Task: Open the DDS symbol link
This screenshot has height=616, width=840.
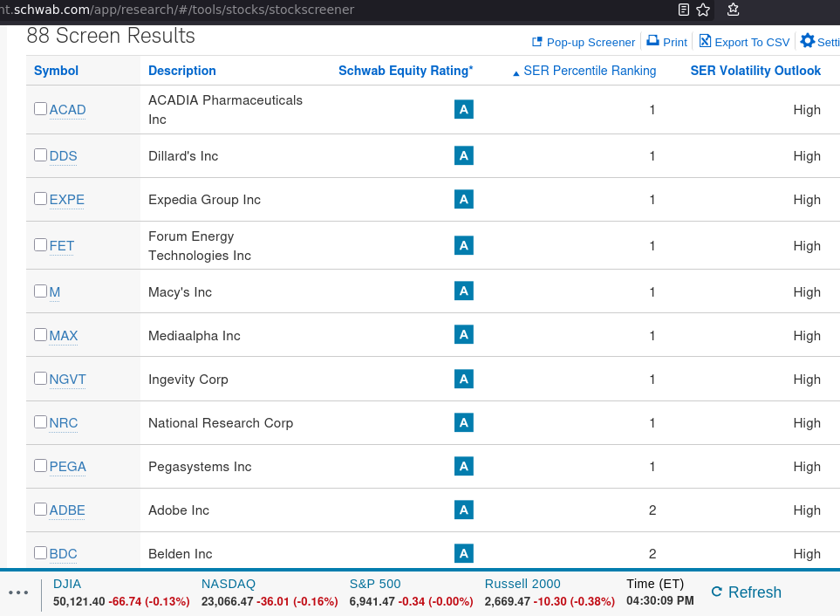Action: (x=63, y=156)
